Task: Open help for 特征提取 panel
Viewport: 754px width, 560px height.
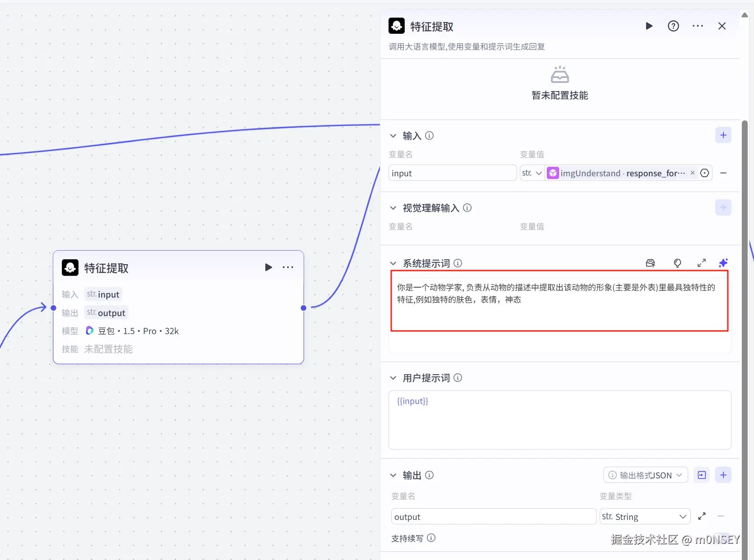Action: (673, 26)
